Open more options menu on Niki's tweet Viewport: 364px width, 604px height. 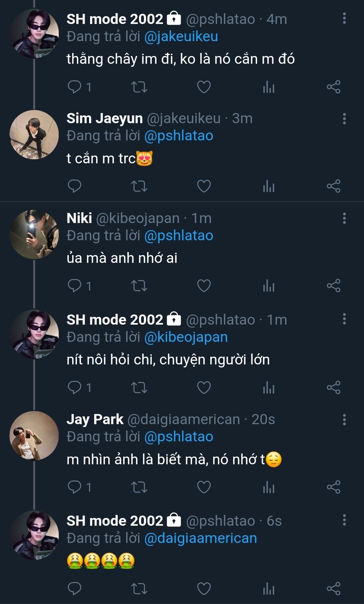click(x=344, y=218)
